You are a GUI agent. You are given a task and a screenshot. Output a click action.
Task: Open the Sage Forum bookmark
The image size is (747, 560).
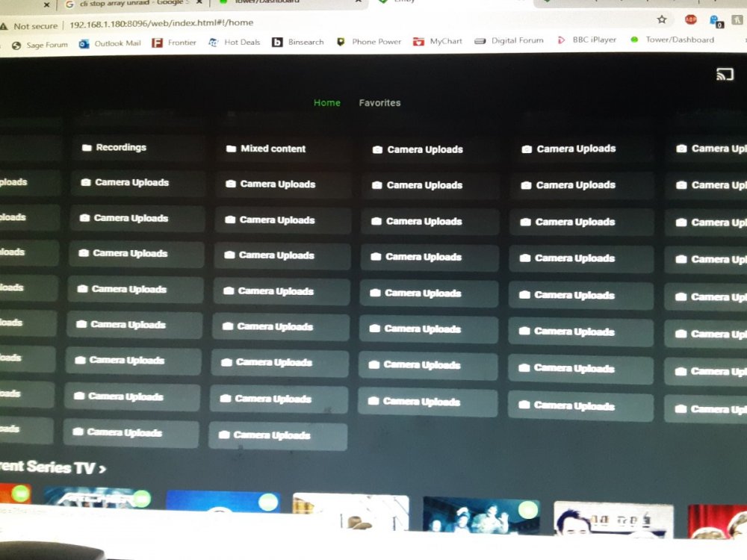click(x=40, y=46)
